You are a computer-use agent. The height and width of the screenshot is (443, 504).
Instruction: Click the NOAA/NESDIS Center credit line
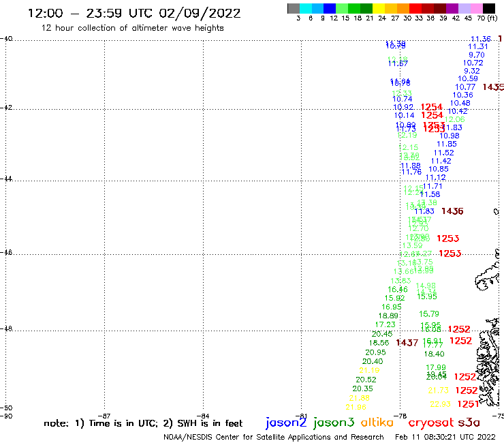pos(274,437)
